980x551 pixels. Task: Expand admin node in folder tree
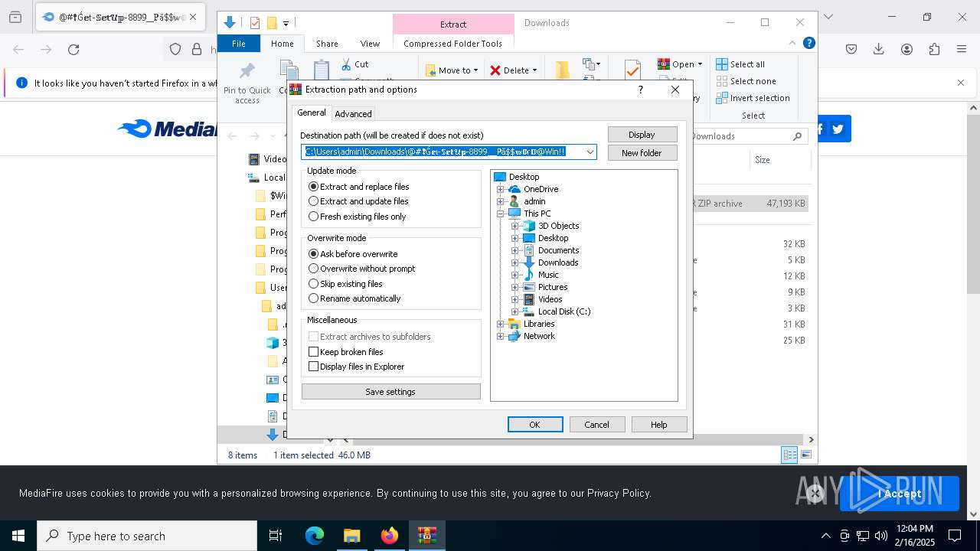pos(500,201)
